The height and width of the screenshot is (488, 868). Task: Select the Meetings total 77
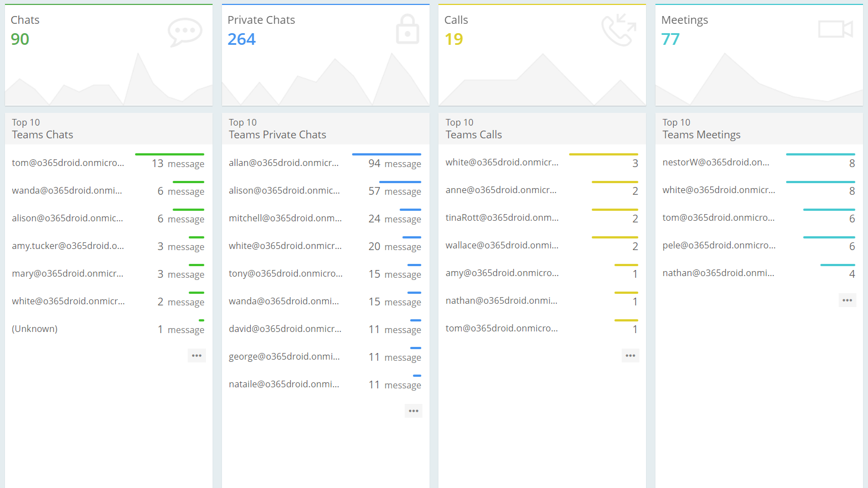pyautogui.click(x=670, y=39)
